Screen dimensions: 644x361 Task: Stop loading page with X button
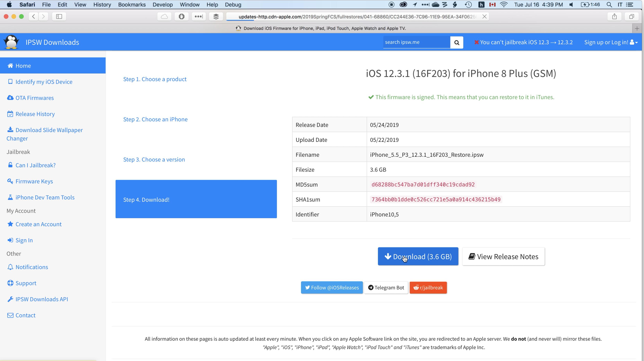[x=484, y=16]
